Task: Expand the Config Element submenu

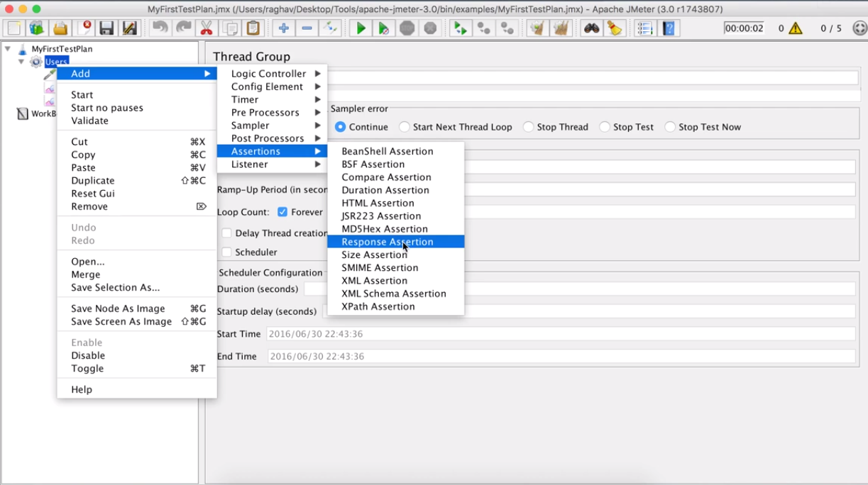Action: [x=272, y=87]
